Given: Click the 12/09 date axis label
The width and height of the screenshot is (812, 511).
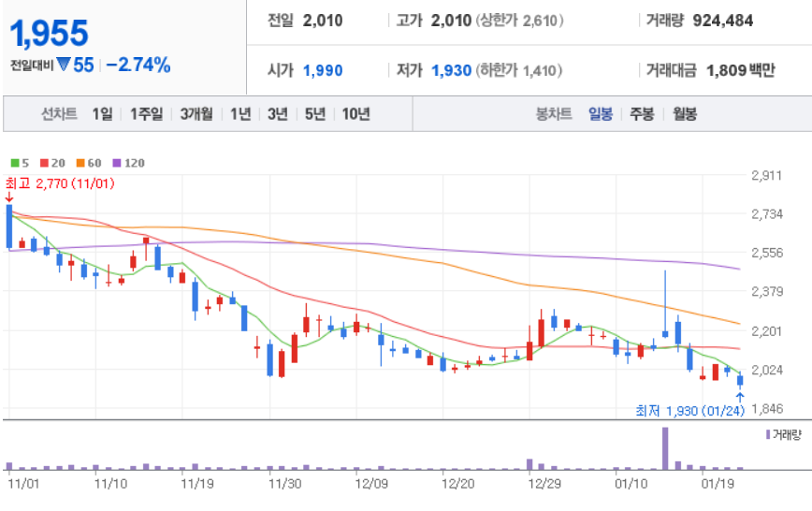Looking at the screenshot, I should point(371,484).
